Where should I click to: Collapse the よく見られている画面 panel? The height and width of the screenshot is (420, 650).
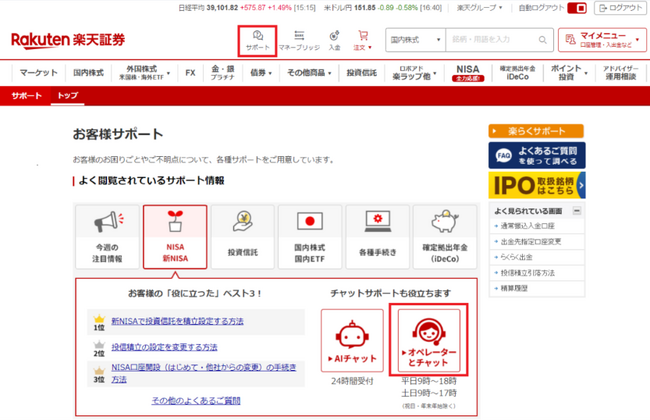point(576,211)
